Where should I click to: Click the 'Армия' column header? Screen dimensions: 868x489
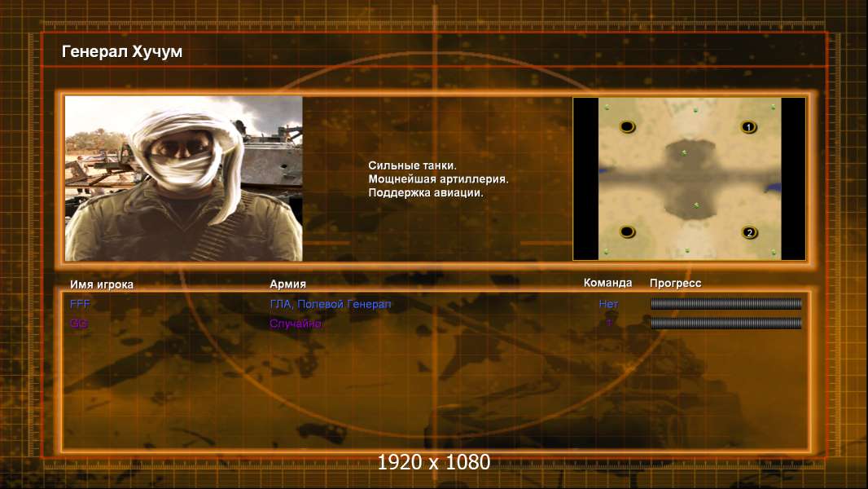pyautogui.click(x=288, y=284)
